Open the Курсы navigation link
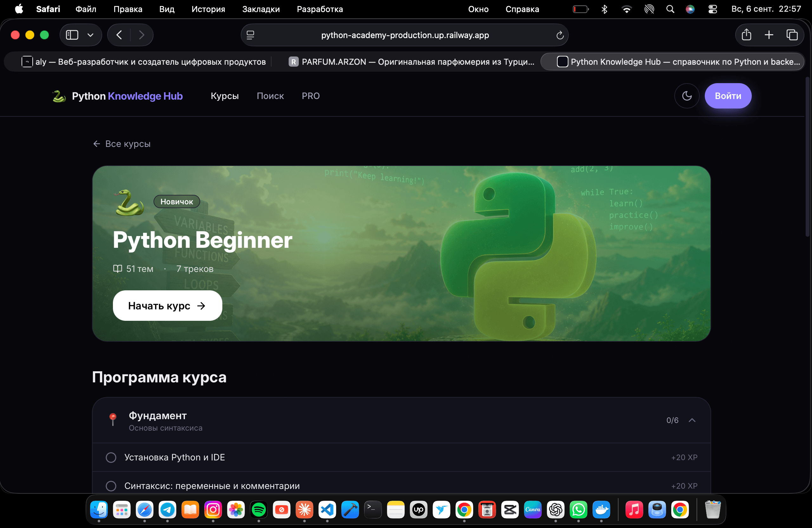812x528 pixels. pyautogui.click(x=225, y=96)
